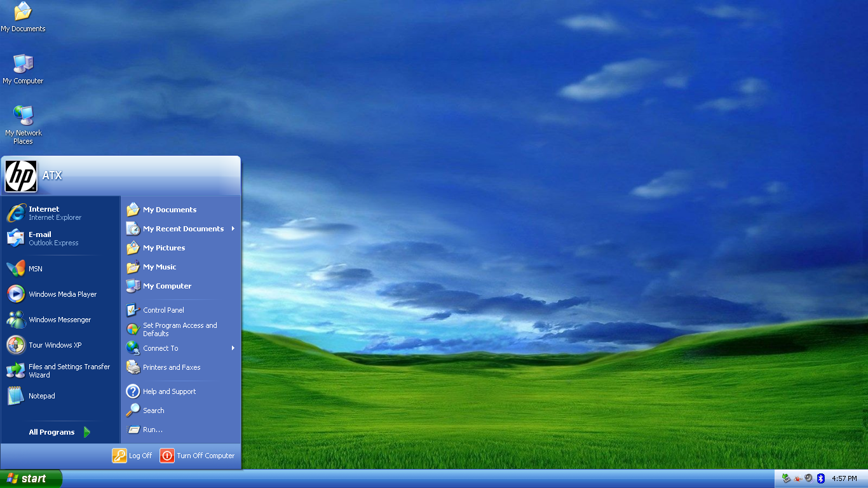Open My Documents in the Start menu
The height and width of the screenshot is (488, 868).
tap(180, 210)
